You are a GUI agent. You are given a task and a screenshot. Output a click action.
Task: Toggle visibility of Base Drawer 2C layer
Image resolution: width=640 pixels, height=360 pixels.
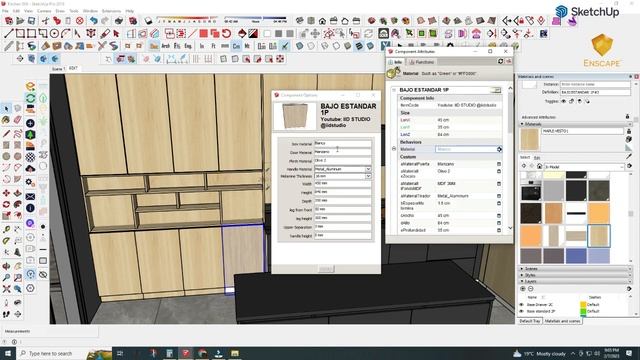pos(521,304)
